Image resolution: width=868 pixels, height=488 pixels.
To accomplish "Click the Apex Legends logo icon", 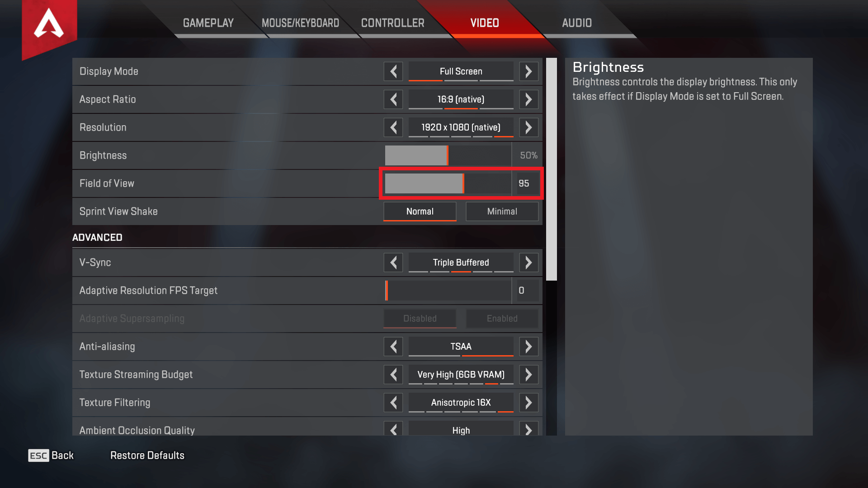I will [x=49, y=23].
